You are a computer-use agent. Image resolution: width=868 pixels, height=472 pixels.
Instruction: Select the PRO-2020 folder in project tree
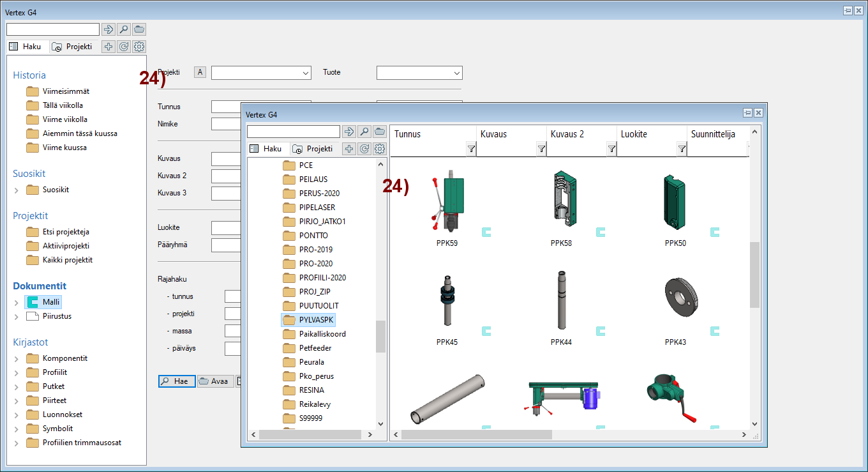[315, 264]
